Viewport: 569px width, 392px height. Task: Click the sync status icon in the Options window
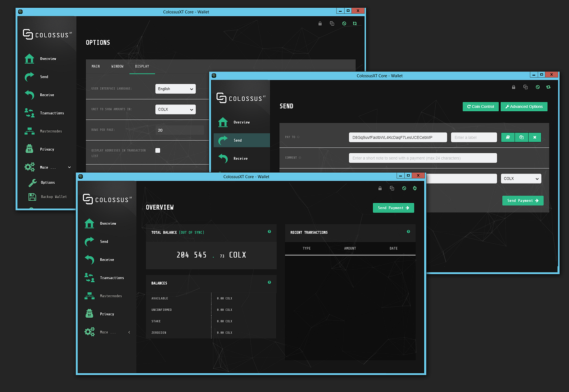(x=355, y=24)
